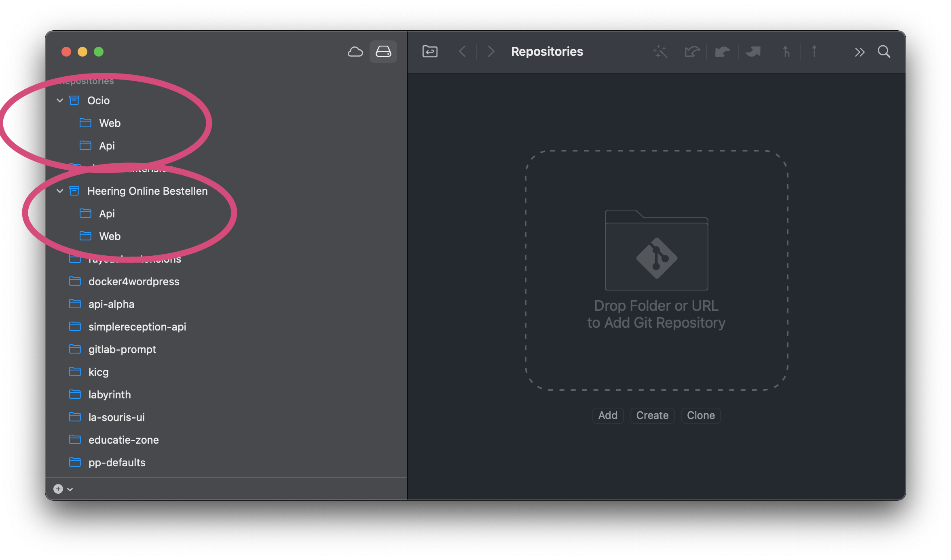Click the Pull solid arrow icon
The image size is (951, 560).
tap(722, 52)
